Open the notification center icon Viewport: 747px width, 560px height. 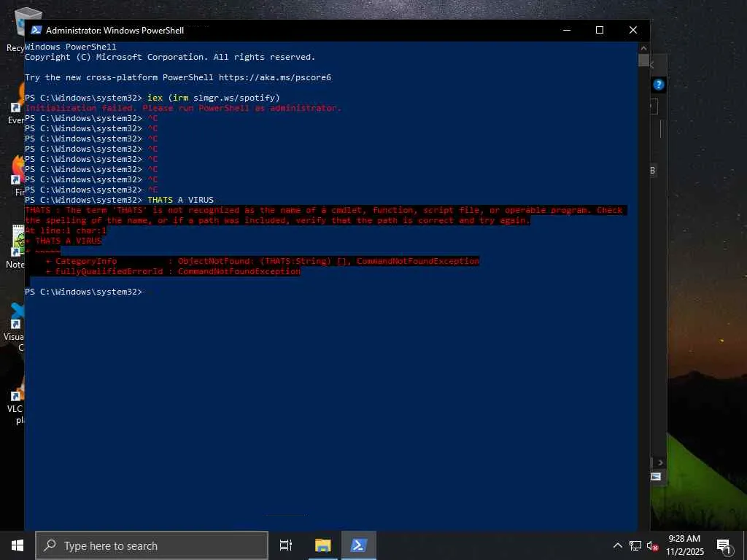[x=724, y=546]
